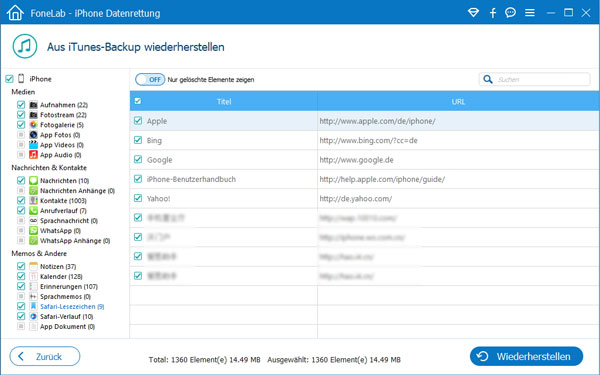Toggle 'Nur gelöschte Elemente zeigen' switch

coord(150,79)
